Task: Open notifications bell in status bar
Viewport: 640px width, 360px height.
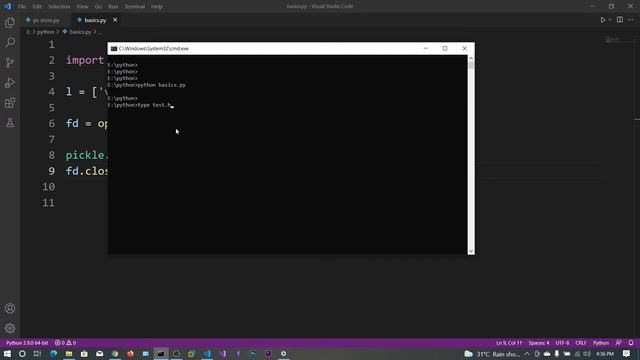Action: click(631, 343)
